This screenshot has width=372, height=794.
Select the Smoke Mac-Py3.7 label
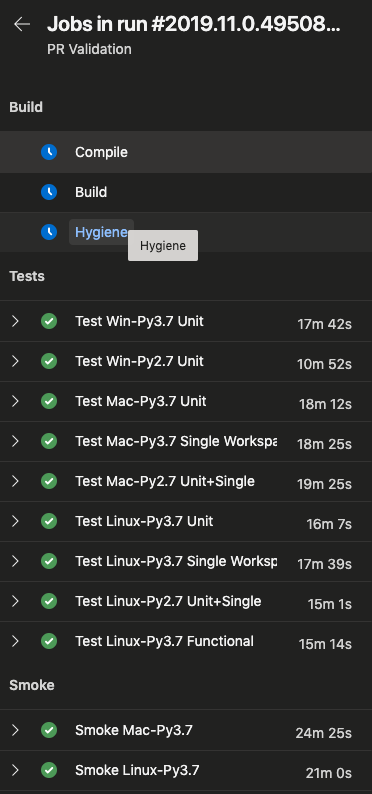(134, 730)
